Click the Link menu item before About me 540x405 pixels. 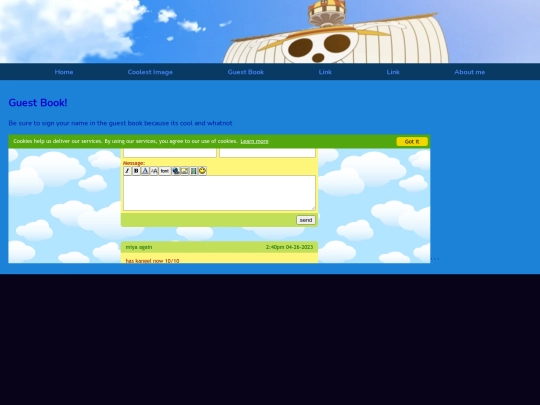coord(393,72)
